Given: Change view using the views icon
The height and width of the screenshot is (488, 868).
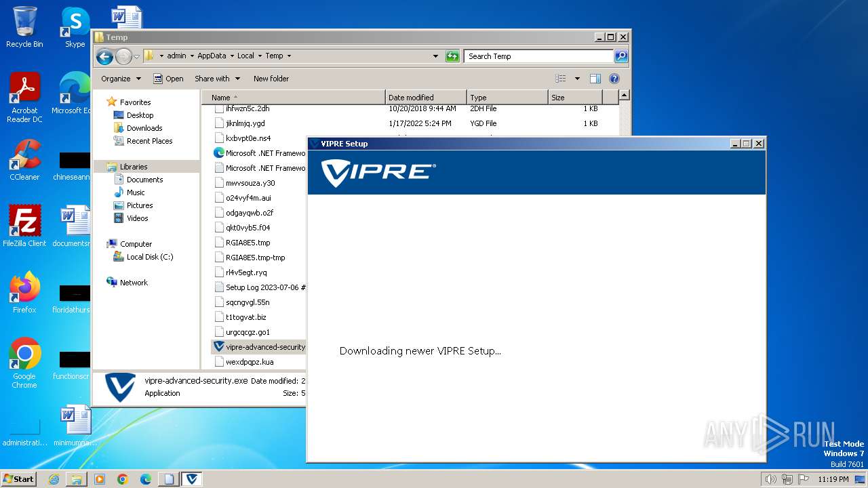Looking at the screenshot, I should 561,79.
